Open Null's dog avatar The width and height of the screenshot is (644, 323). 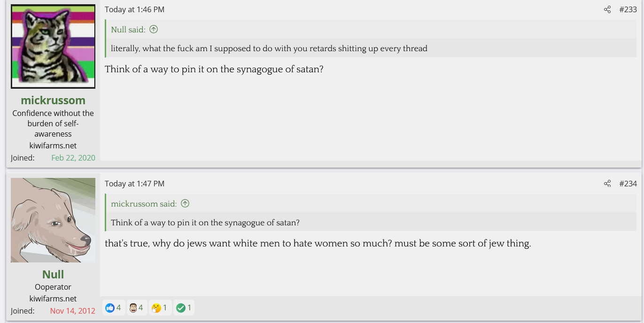(x=53, y=220)
